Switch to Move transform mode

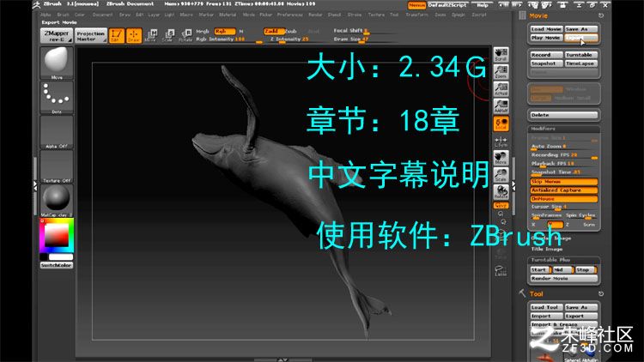pos(151,35)
